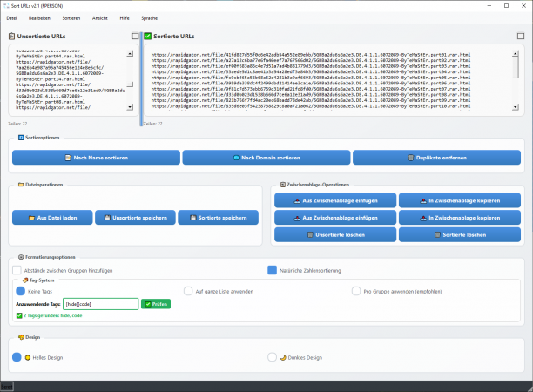Toggle Natürliche Zahlensortierung checkbox
This screenshot has width=533, height=392.
272,270
